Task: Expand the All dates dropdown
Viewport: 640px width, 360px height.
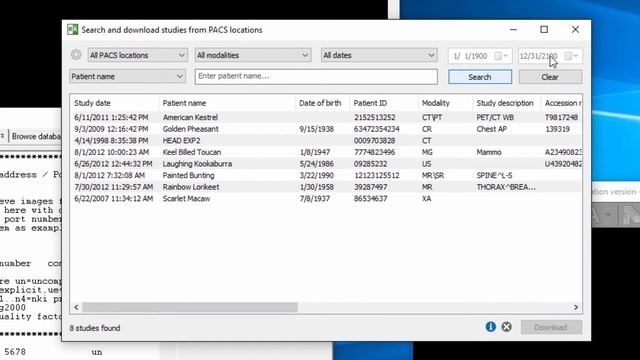Action: click(379, 55)
